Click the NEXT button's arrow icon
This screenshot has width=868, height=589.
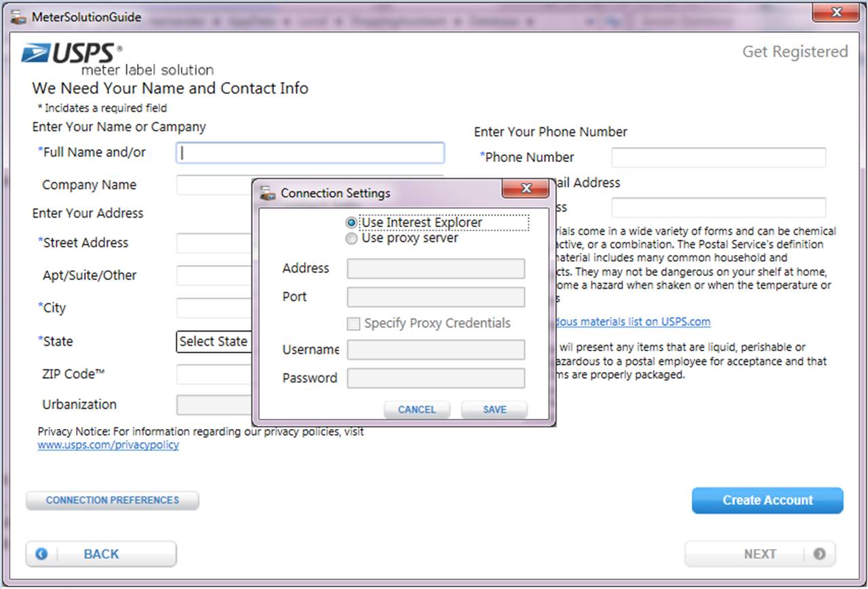click(x=819, y=554)
